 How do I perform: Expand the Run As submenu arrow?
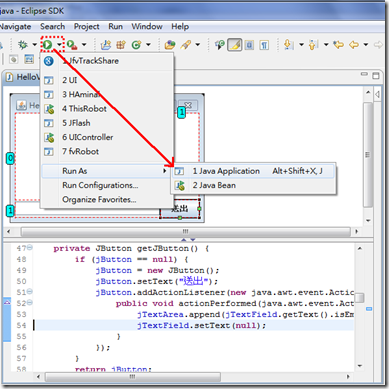point(165,171)
